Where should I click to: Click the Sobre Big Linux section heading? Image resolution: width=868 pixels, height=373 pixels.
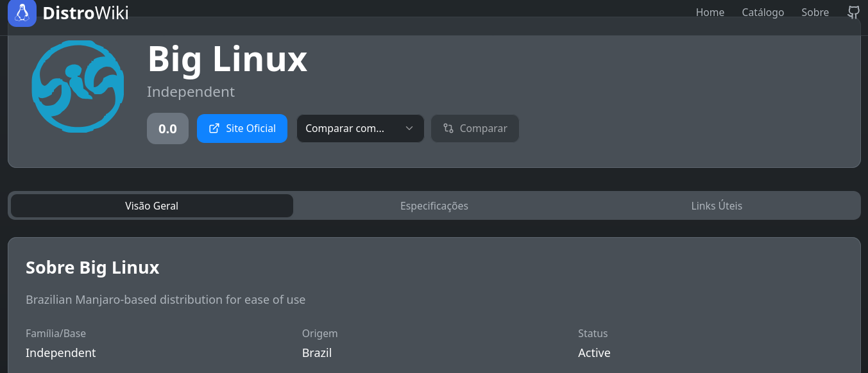(92, 267)
